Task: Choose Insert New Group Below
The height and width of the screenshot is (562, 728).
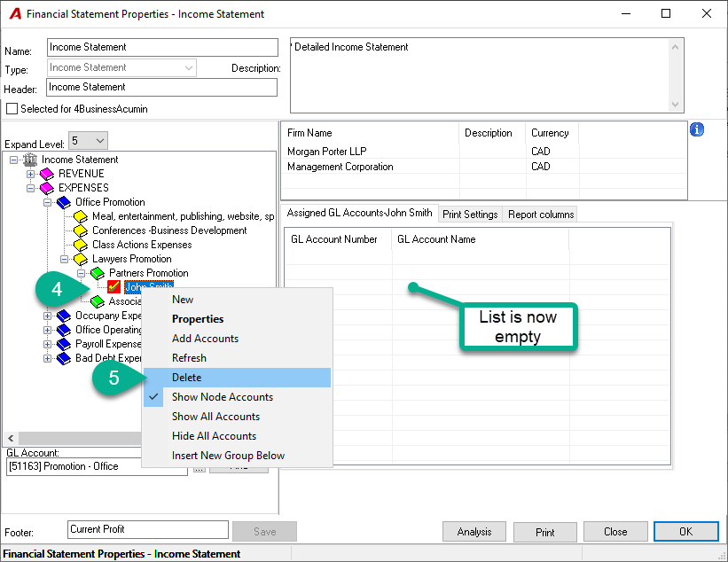Action: tap(237, 456)
